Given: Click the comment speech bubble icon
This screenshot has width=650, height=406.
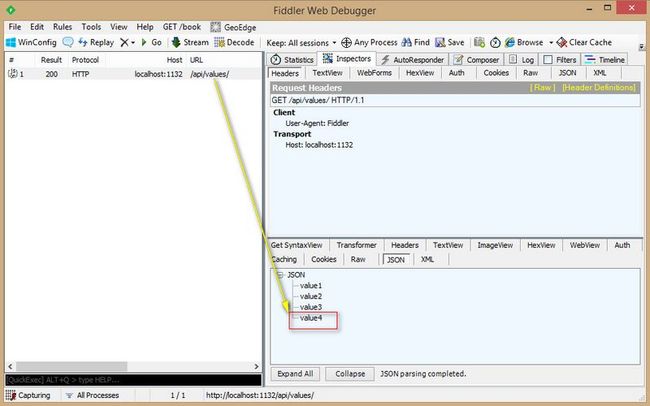Looking at the screenshot, I should 68,42.
